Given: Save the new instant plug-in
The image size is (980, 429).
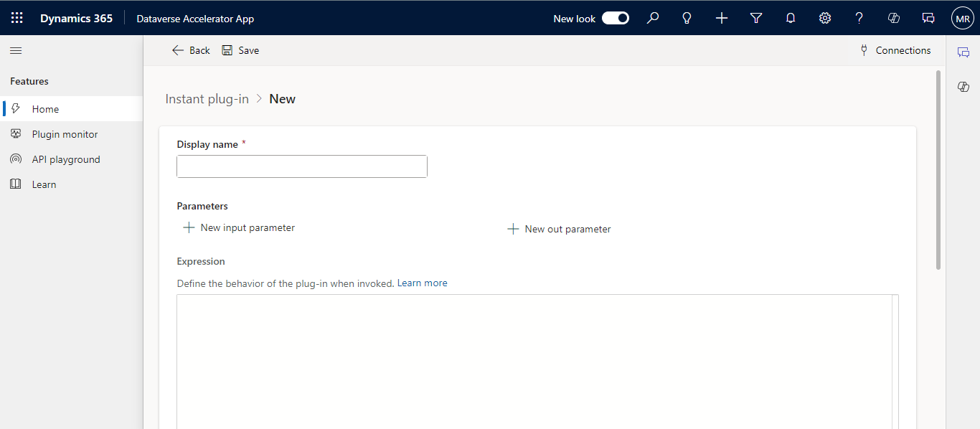Looking at the screenshot, I should click(x=240, y=50).
